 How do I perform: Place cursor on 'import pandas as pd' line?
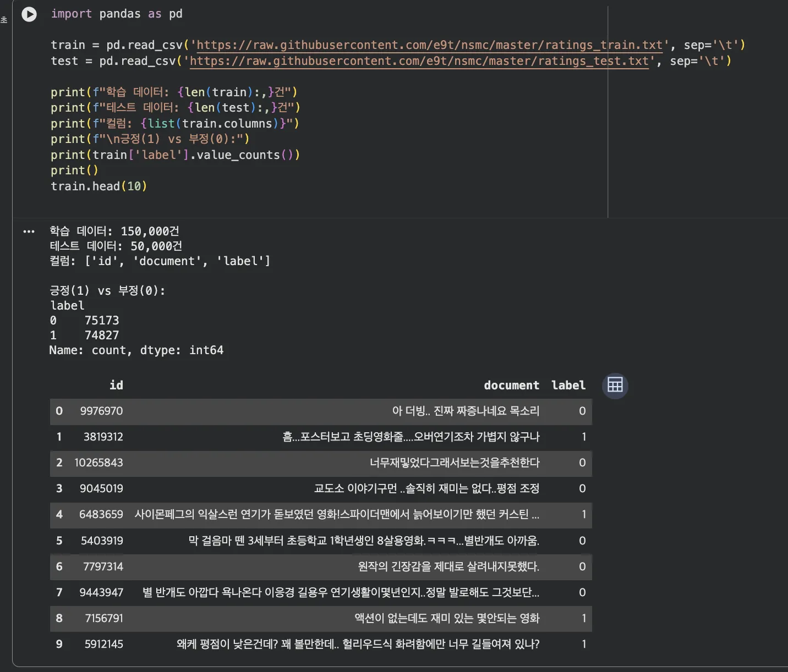[x=117, y=14]
